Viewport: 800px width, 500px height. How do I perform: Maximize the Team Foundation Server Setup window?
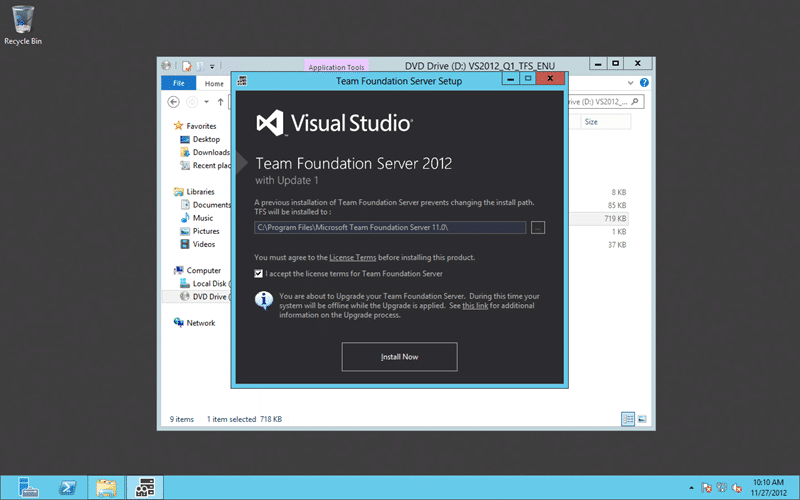tap(528, 79)
